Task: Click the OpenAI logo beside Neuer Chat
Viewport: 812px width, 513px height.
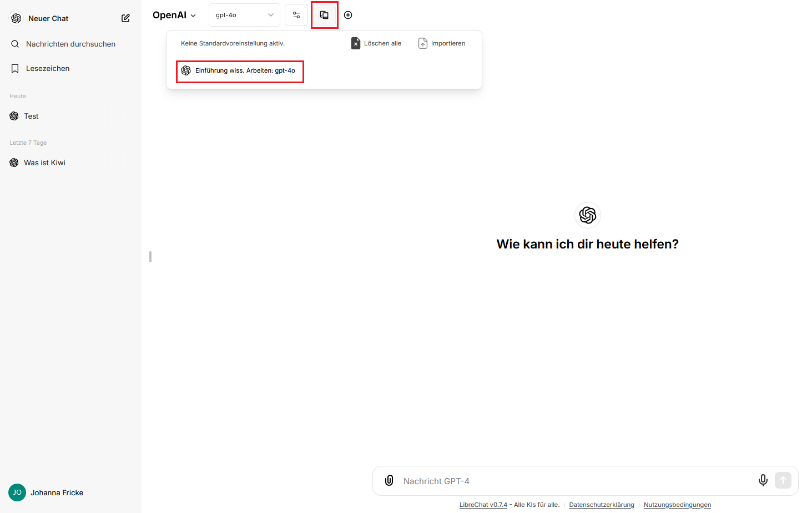Action: point(17,18)
